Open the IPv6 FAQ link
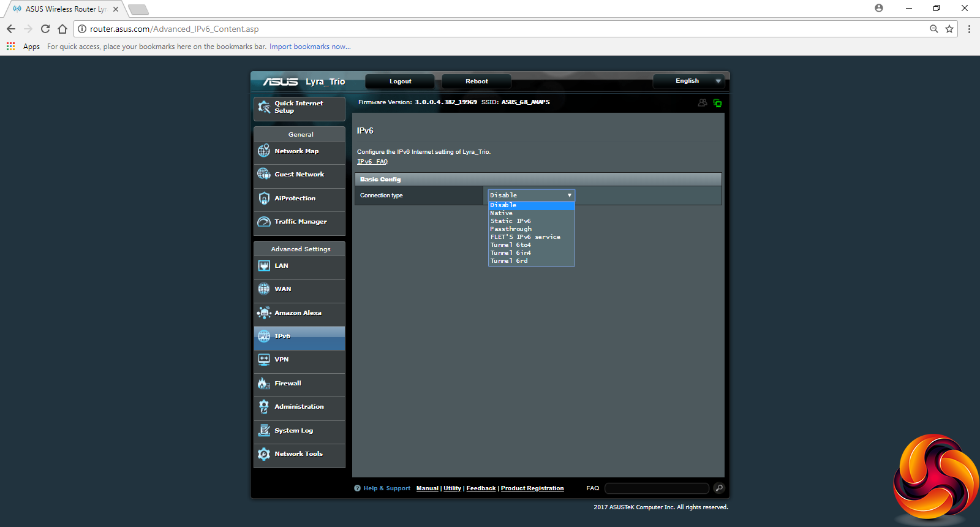Screen dimensions: 980x527 372,162
